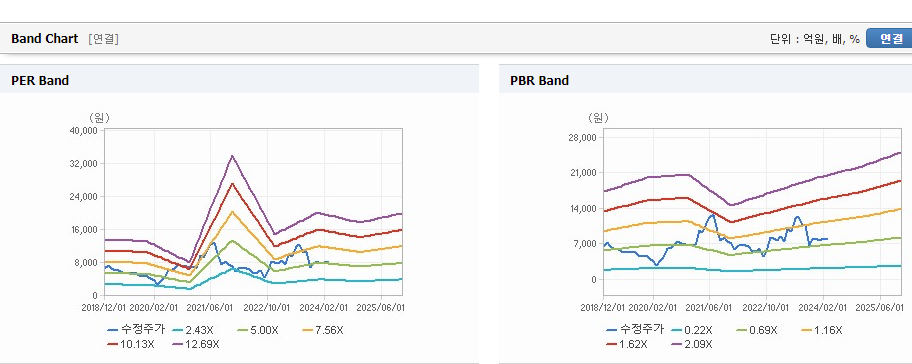Viewport: 912px width, 364px height.
Task: Toggle 수정주가 legend in PER Band chart
Action: 136,330
